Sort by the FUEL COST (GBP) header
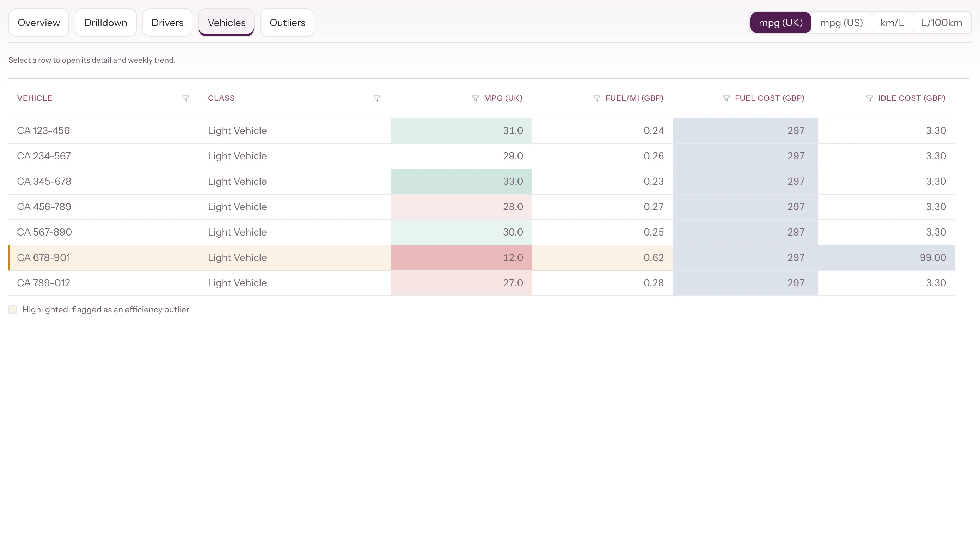This screenshot has height=543, width=980. (x=770, y=98)
